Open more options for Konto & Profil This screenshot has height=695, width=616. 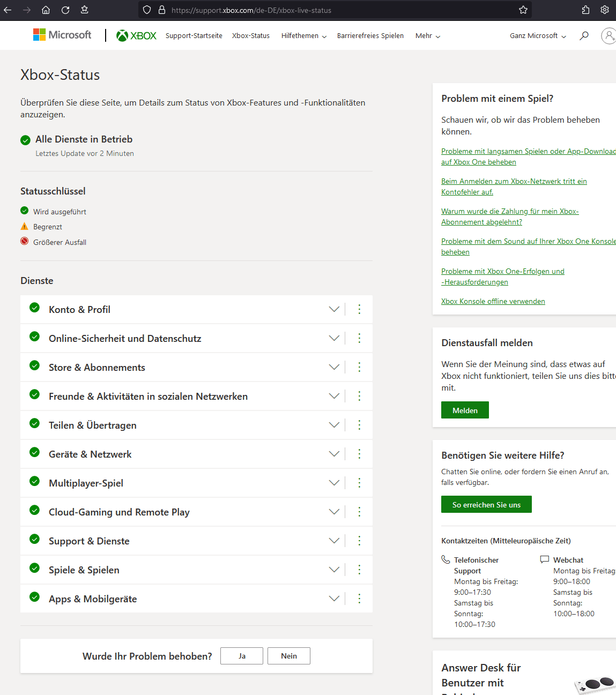point(359,309)
